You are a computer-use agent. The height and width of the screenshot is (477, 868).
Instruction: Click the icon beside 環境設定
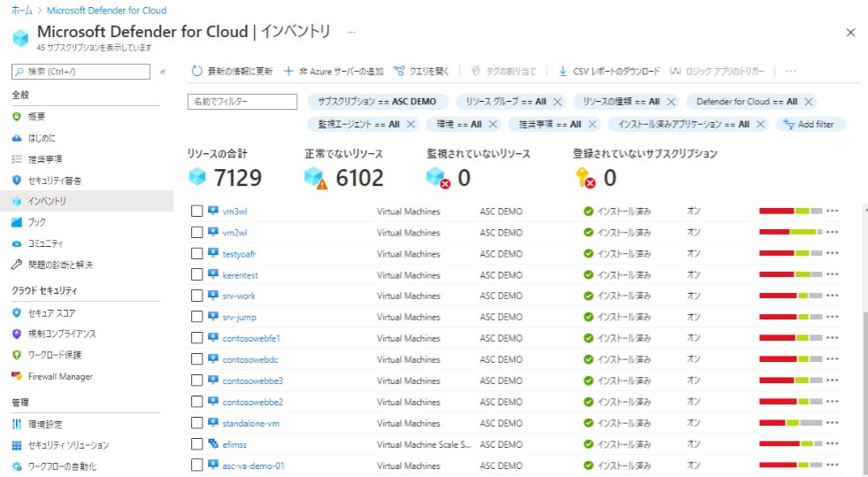[17, 425]
